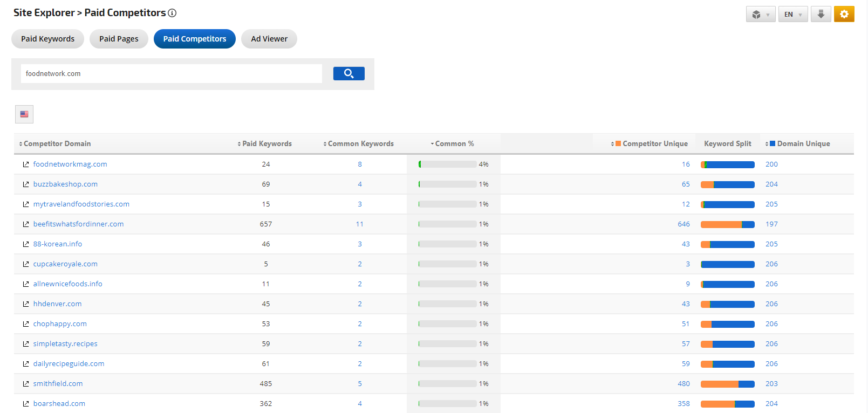Image resolution: width=868 pixels, height=413 pixels.
Task: Switch to the Paid Keywords tab
Action: pyautogui.click(x=47, y=39)
